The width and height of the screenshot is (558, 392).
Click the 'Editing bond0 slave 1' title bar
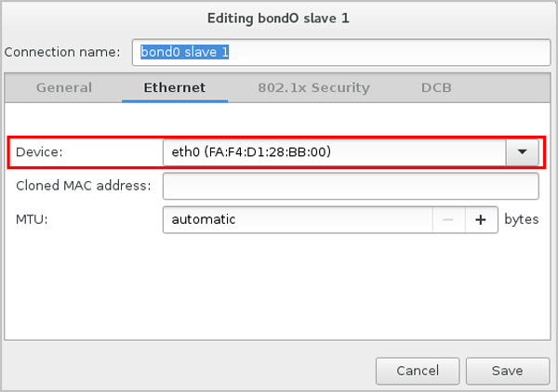tap(279, 17)
